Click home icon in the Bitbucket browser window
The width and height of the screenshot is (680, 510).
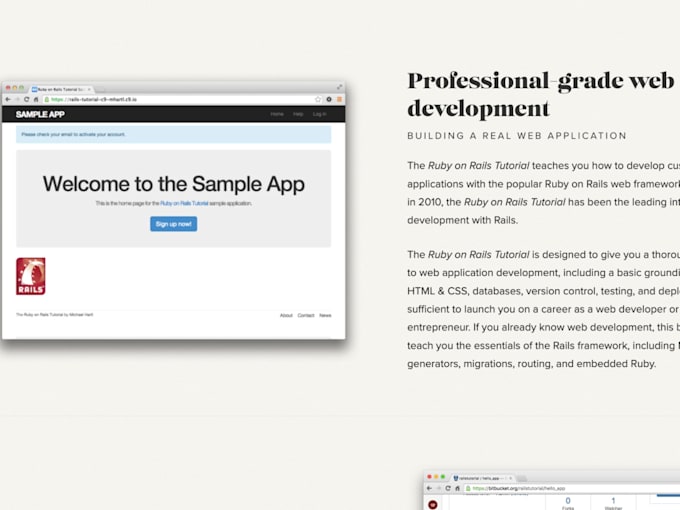(x=457, y=488)
